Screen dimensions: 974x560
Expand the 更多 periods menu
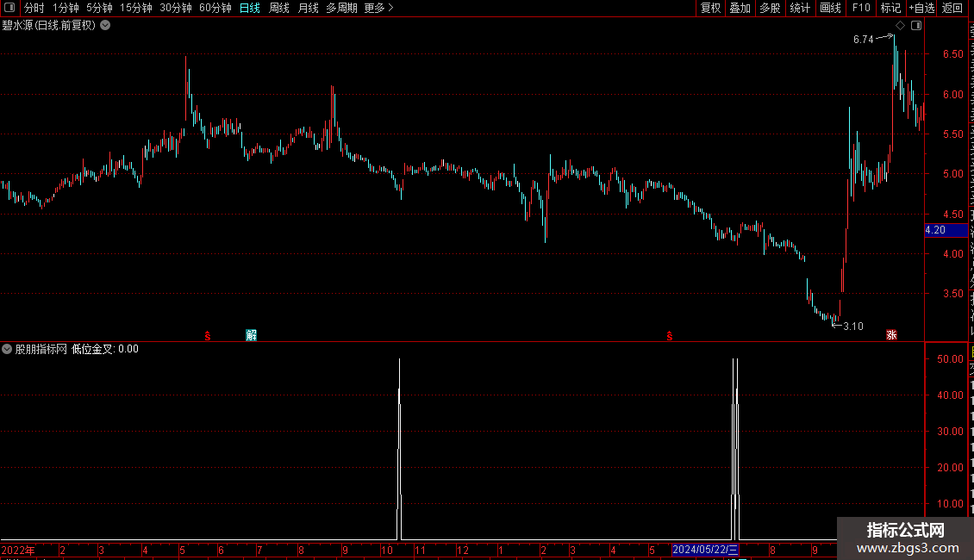click(378, 8)
